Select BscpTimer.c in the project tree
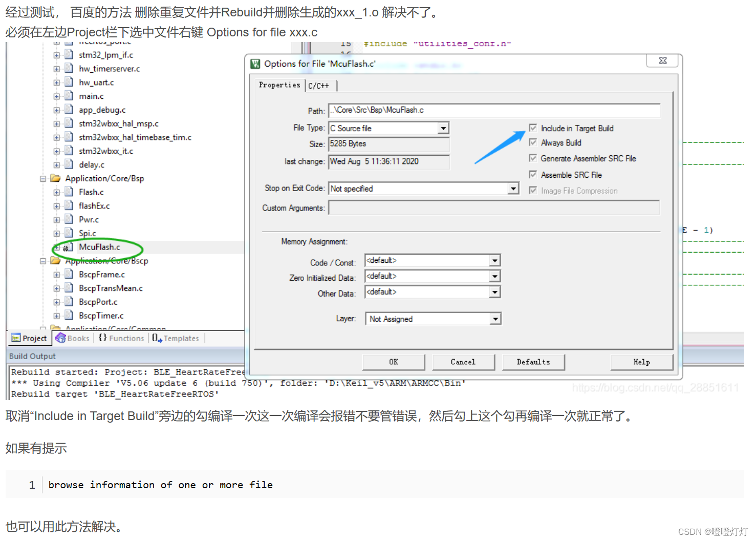This screenshot has height=541, width=756. [101, 316]
